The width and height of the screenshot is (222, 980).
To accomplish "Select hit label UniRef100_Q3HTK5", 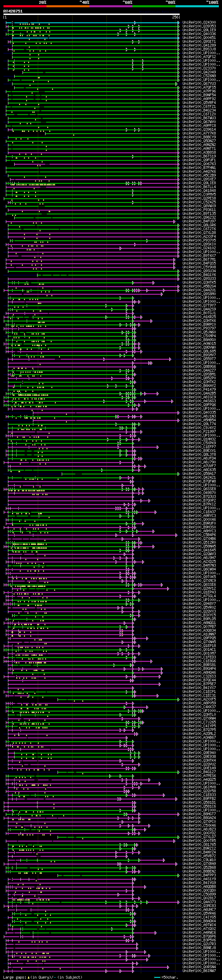I will point(199,283).
